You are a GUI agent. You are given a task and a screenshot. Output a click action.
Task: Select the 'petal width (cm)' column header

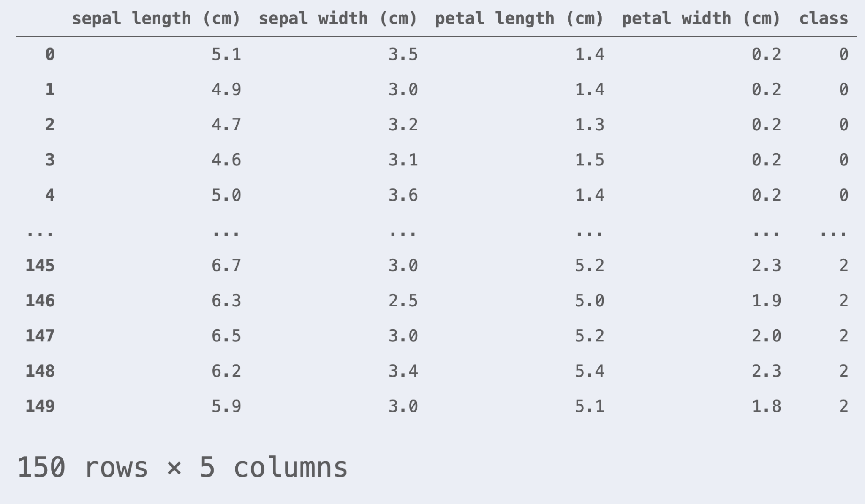pyautogui.click(x=701, y=19)
